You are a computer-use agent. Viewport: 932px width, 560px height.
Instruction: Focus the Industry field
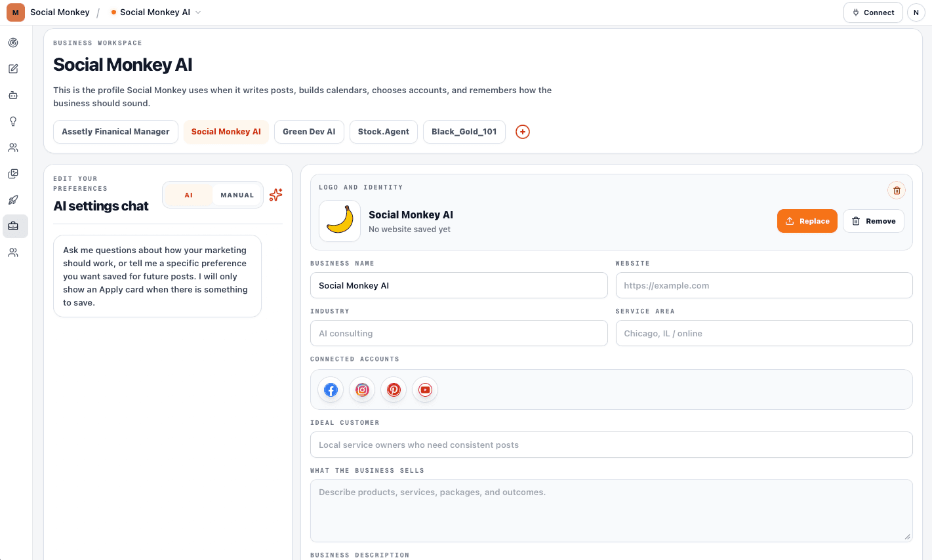point(458,333)
